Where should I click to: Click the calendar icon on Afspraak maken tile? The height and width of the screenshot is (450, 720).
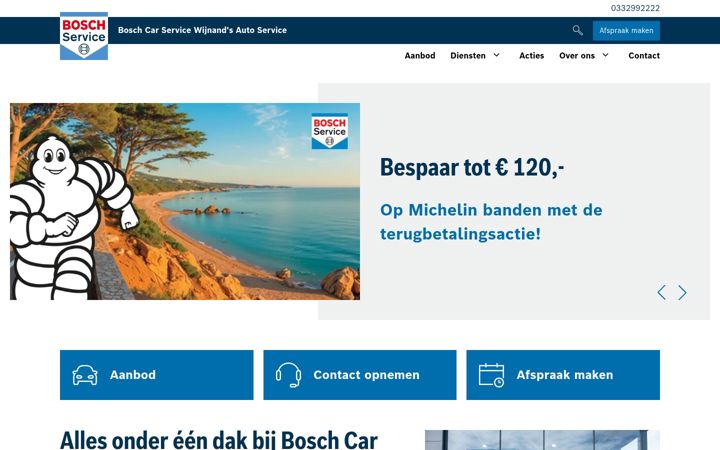[491, 375]
